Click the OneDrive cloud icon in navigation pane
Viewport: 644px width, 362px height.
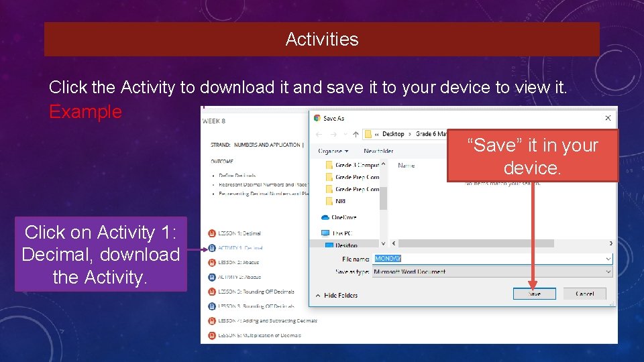point(325,217)
